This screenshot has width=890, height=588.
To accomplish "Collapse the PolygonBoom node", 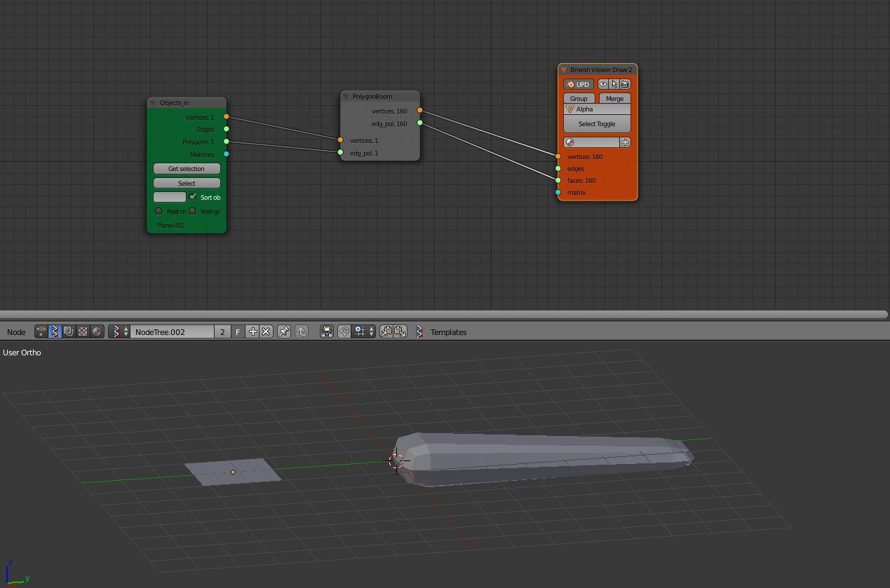I will pos(346,97).
